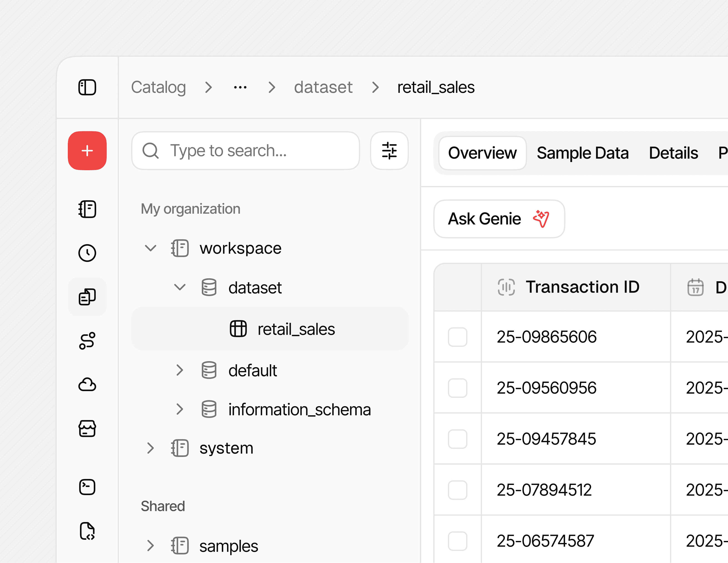Collapse the workspace catalog chevron
Image resolution: width=728 pixels, height=563 pixels.
pos(151,248)
